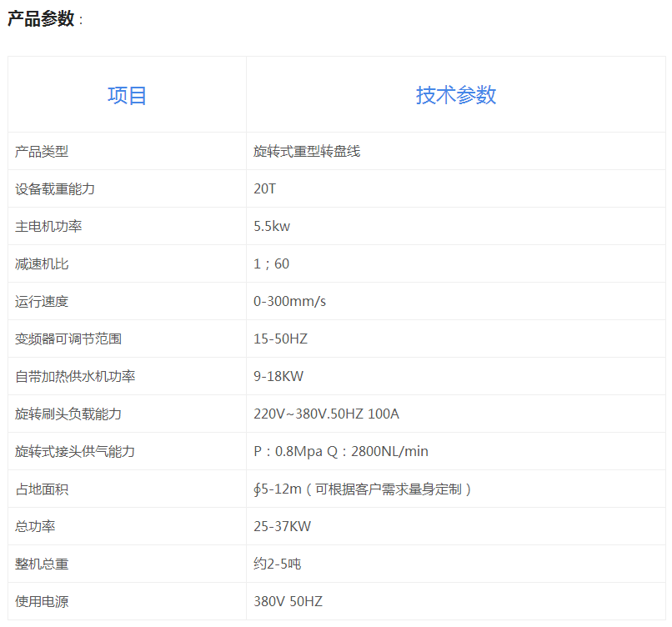Click the 约2-5吨 weight value
The width and height of the screenshot is (672, 627).
(277, 564)
